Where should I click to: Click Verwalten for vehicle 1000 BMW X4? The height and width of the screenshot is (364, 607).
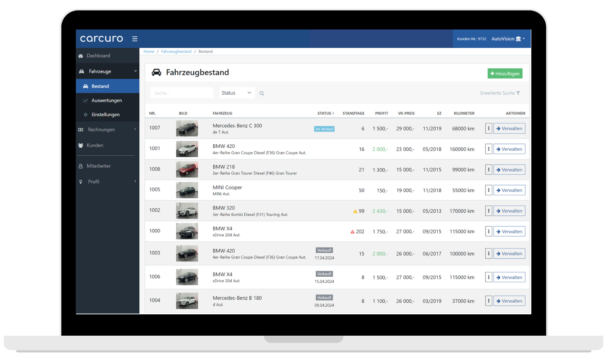tap(509, 231)
